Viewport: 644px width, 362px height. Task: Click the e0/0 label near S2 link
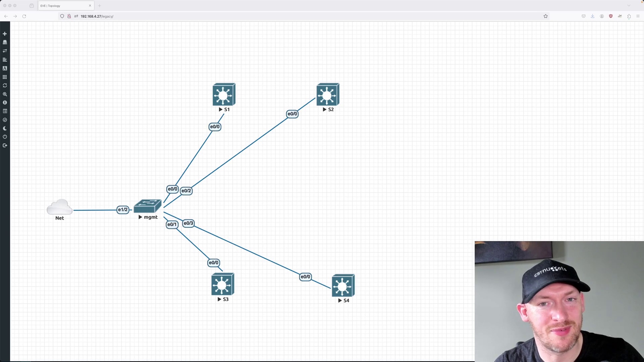[292, 114]
